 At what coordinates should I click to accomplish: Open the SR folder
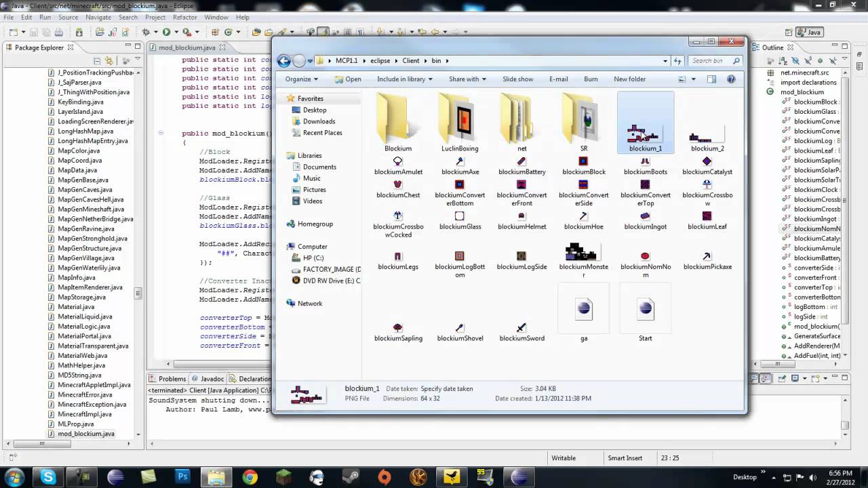(x=584, y=124)
